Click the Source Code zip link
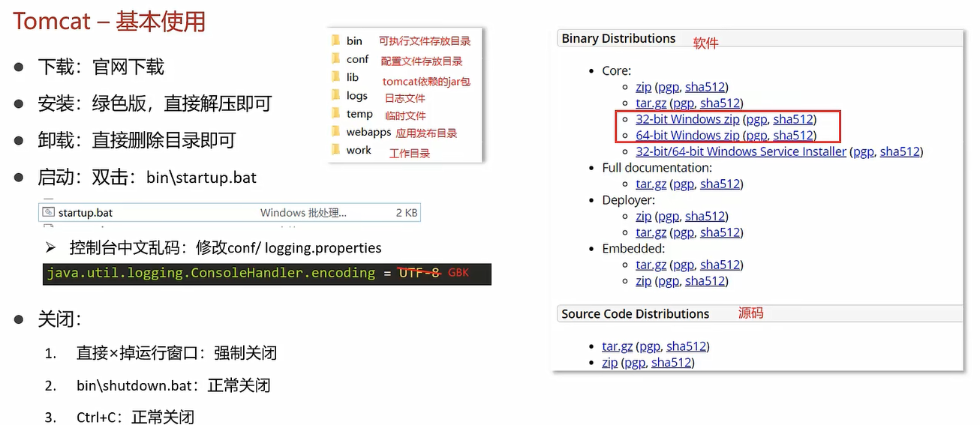This screenshot has height=425, width=980. (x=609, y=363)
